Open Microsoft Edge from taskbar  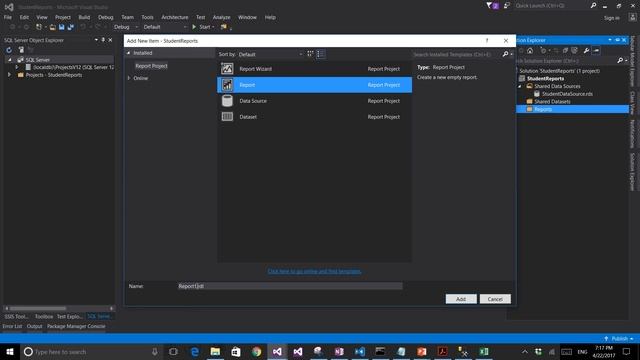[x=195, y=351]
